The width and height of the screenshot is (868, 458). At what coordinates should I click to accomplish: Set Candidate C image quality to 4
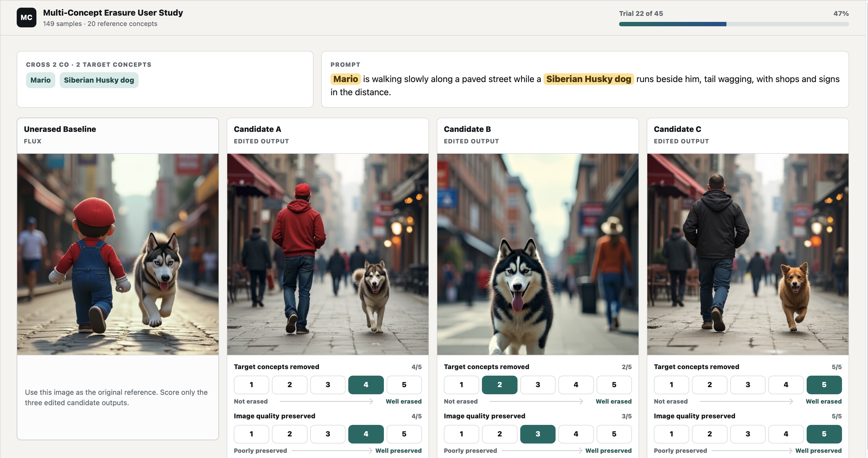click(786, 434)
